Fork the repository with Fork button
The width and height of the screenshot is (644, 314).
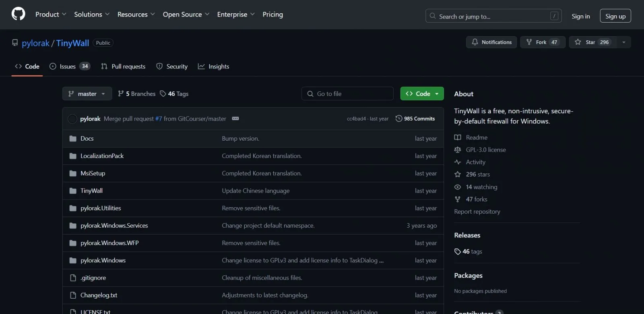coord(543,42)
